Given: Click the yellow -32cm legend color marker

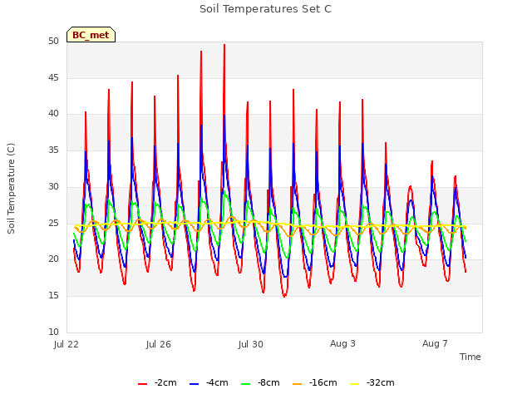Looking at the screenshot, I should point(355,384).
